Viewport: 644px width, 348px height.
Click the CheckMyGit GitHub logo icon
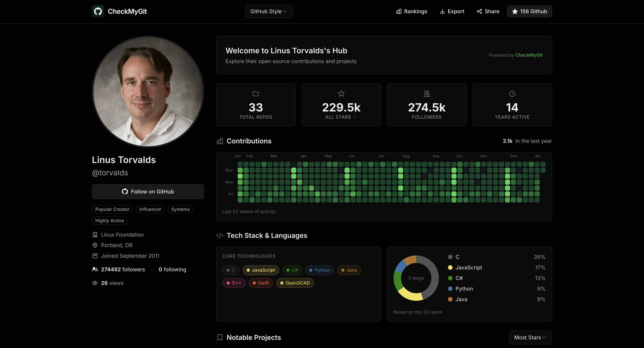coord(98,11)
